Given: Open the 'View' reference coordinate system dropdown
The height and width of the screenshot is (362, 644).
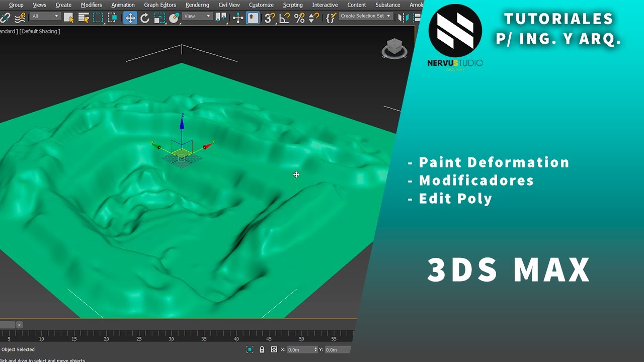Looking at the screenshot, I should click(x=197, y=16).
